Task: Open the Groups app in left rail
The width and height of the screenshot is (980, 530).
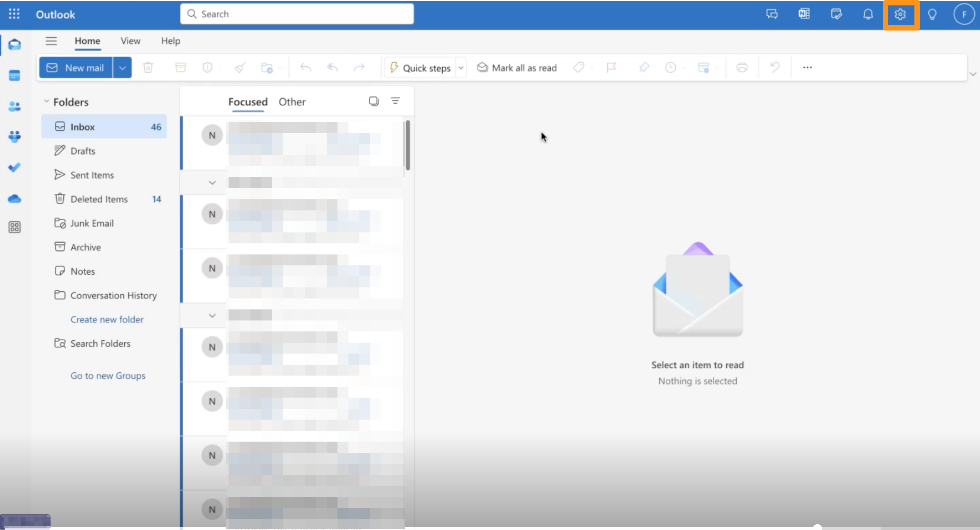Action: pyautogui.click(x=14, y=137)
